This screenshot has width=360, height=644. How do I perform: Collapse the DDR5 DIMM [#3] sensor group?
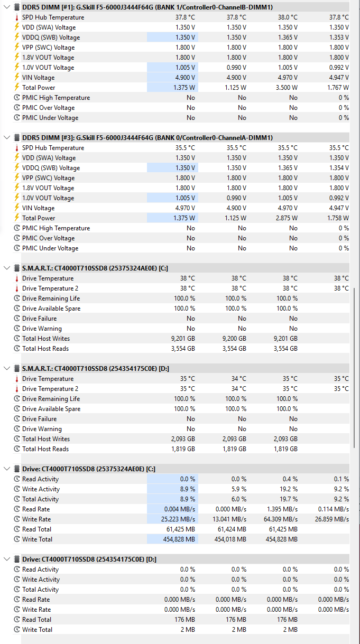(6, 138)
